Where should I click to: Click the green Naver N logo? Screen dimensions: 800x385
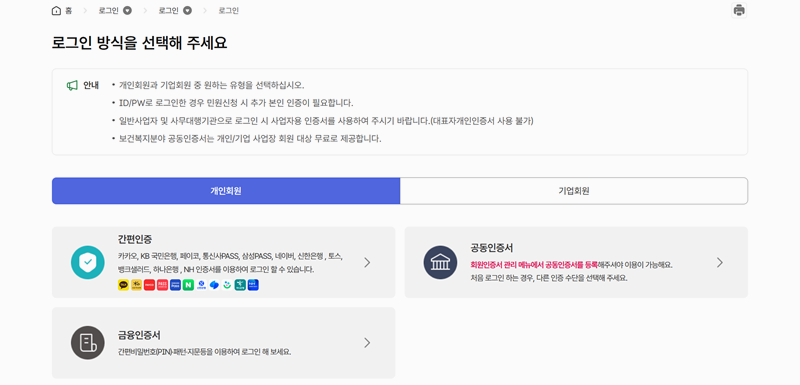click(x=188, y=286)
